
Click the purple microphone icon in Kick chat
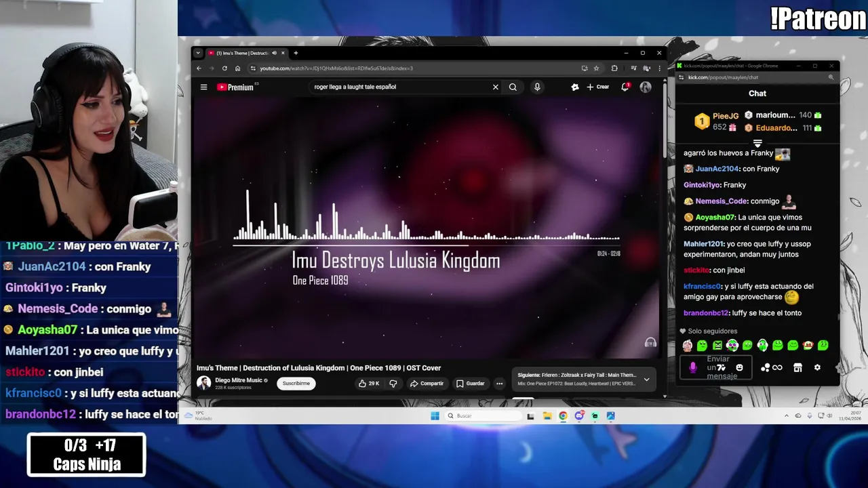(x=692, y=367)
